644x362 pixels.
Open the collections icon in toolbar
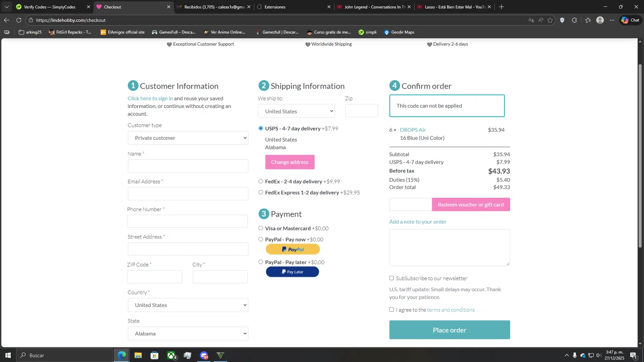(588, 20)
